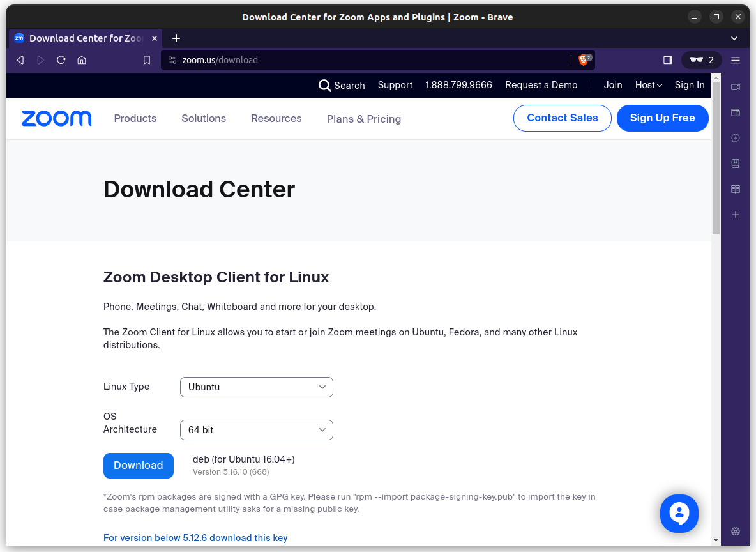Screen dimensions: 756x552
Task: Start a call with the Brave Talk camera icon
Action: (735, 87)
